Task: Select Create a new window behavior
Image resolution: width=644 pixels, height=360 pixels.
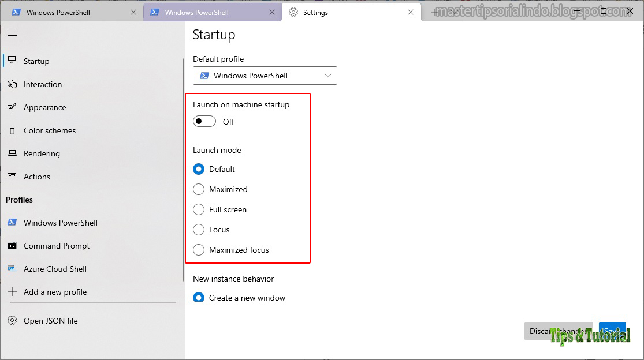Action: 199,298
